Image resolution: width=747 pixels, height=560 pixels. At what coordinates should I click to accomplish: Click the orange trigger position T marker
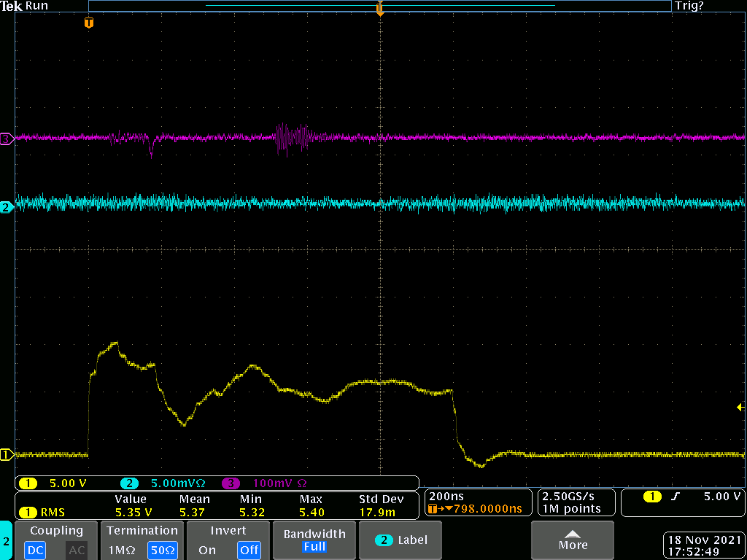(x=89, y=23)
